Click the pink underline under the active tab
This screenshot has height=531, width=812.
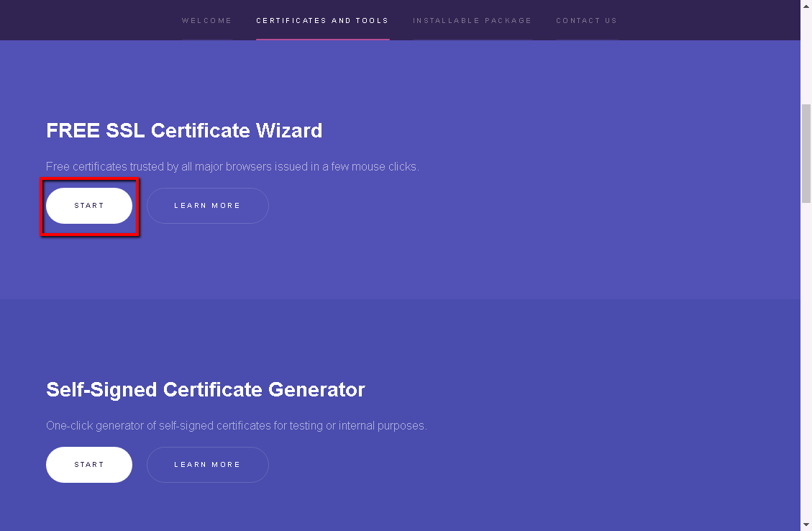322,39
